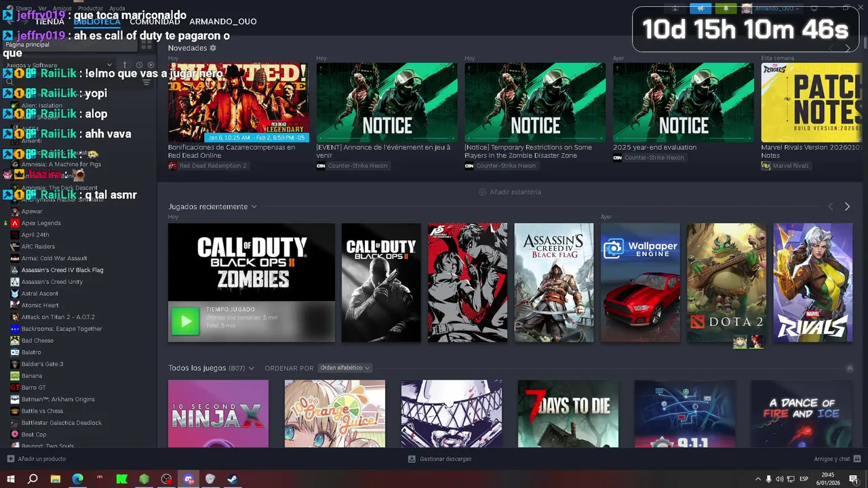Select Atomic Heart in game list
This screenshot has height=488, width=868.
(x=40, y=305)
